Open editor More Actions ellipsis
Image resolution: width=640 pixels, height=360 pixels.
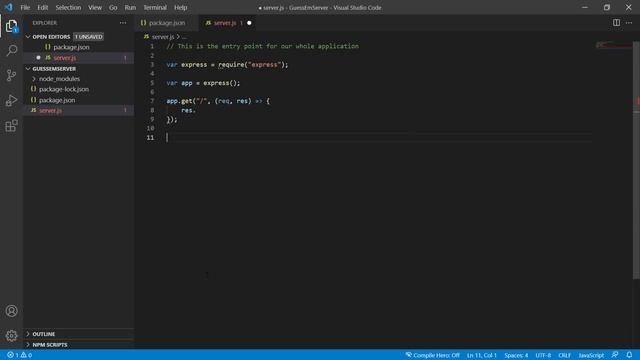click(629, 23)
